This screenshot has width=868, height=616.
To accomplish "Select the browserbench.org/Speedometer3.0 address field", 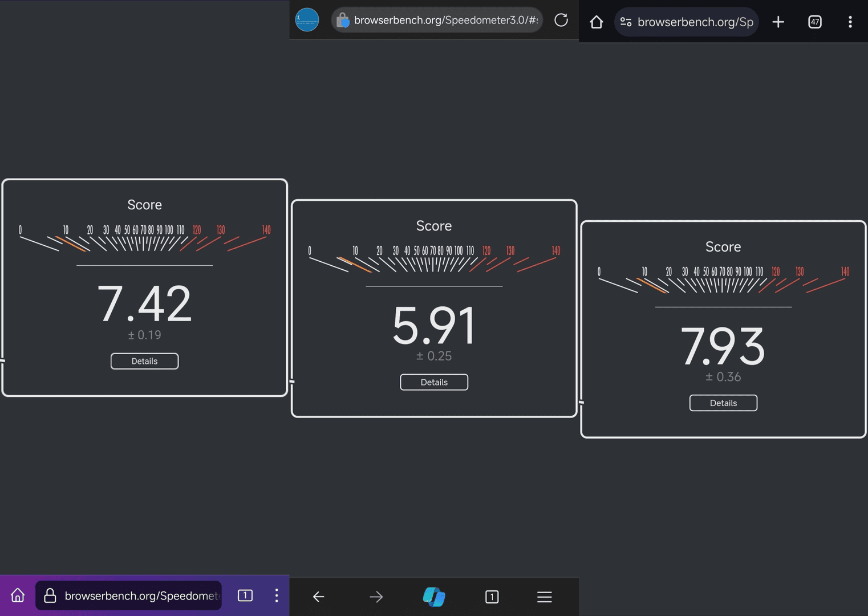I will tap(437, 20).
